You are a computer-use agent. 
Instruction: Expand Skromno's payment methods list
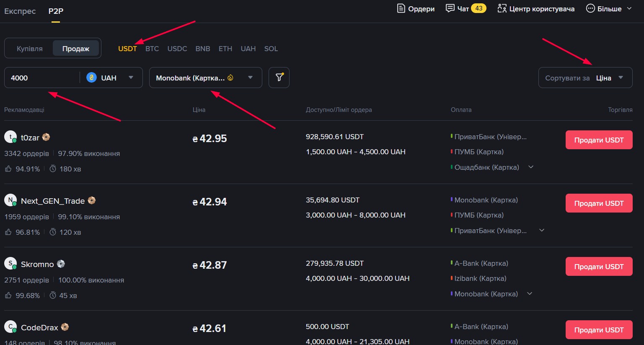(530, 293)
